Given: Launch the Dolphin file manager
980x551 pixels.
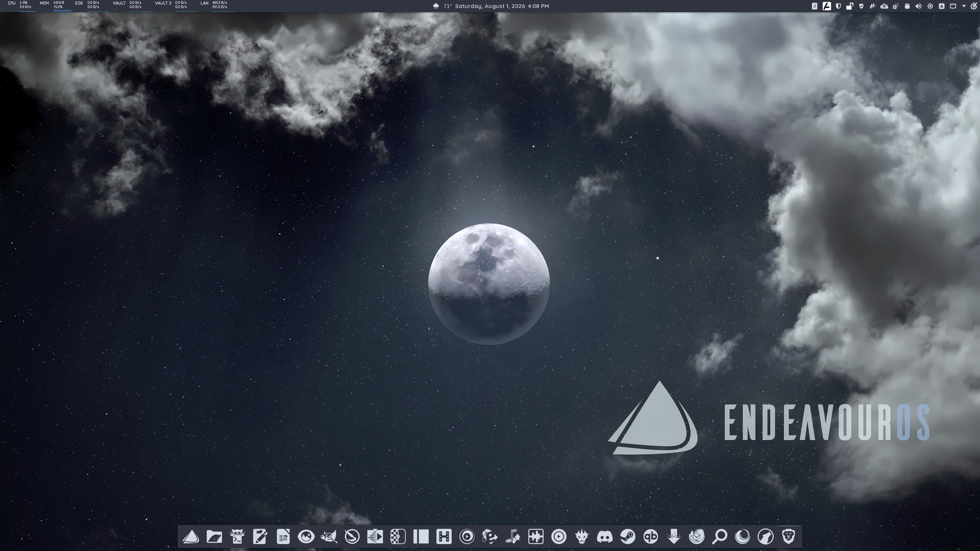Looking at the screenshot, I should pyautogui.click(x=214, y=537).
